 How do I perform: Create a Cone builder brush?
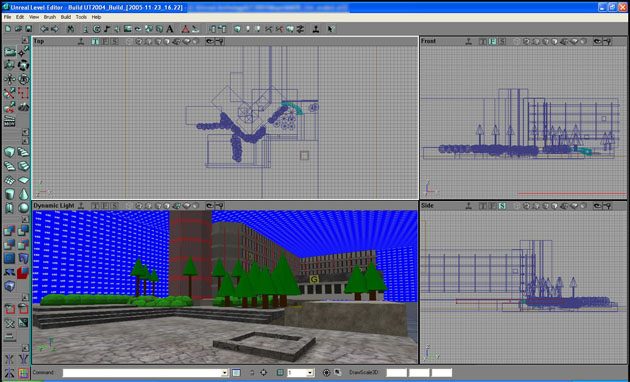23,194
